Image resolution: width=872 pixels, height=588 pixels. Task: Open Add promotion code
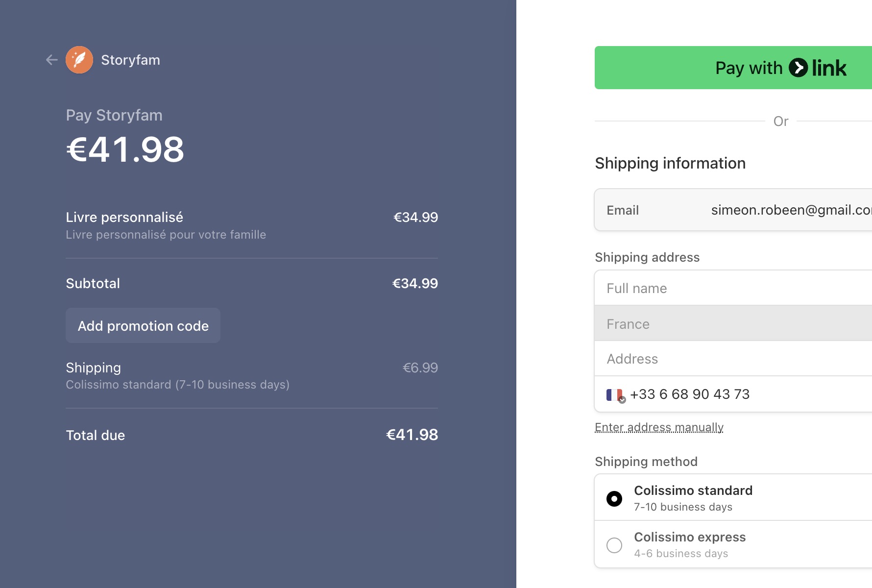click(x=143, y=325)
